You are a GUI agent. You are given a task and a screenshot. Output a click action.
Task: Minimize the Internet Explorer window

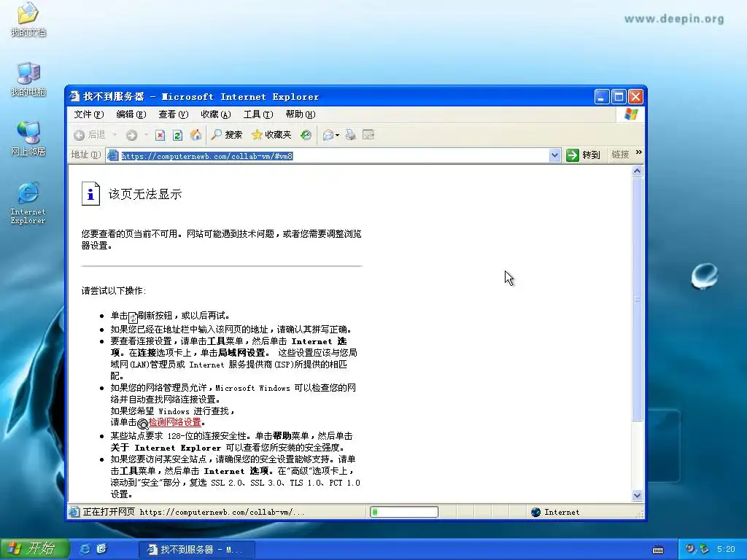tap(602, 97)
